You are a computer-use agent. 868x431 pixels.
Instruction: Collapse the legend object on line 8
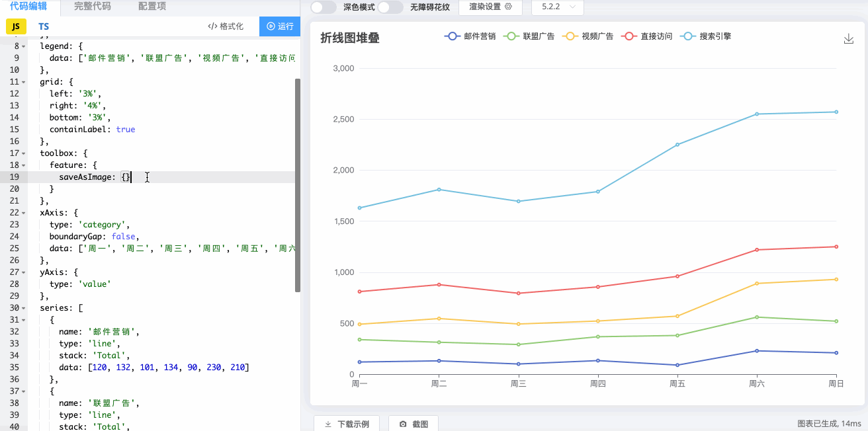coord(22,46)
